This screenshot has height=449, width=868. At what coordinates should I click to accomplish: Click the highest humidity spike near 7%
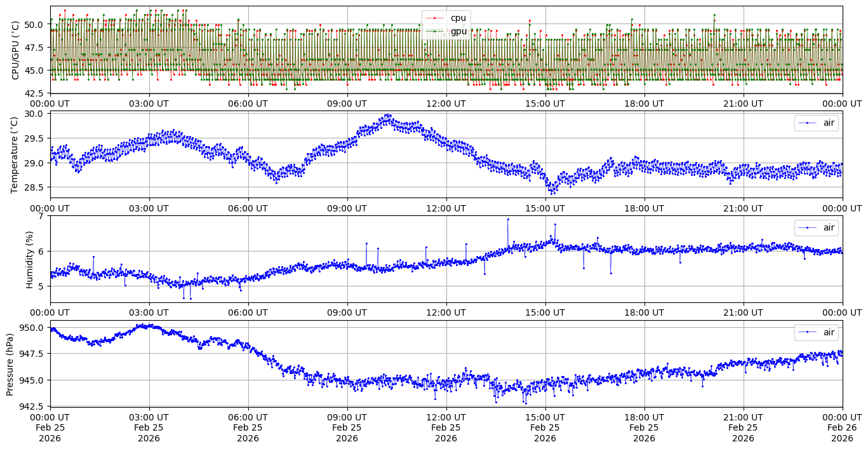[507, 219]
